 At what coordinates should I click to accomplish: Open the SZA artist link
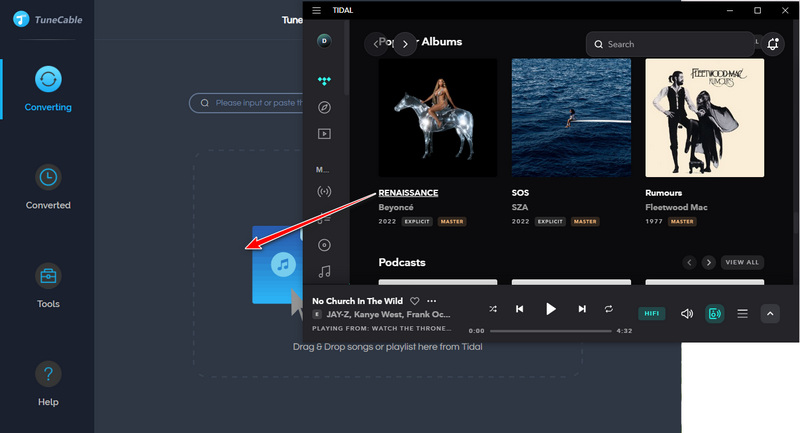(x=520, y=207)
